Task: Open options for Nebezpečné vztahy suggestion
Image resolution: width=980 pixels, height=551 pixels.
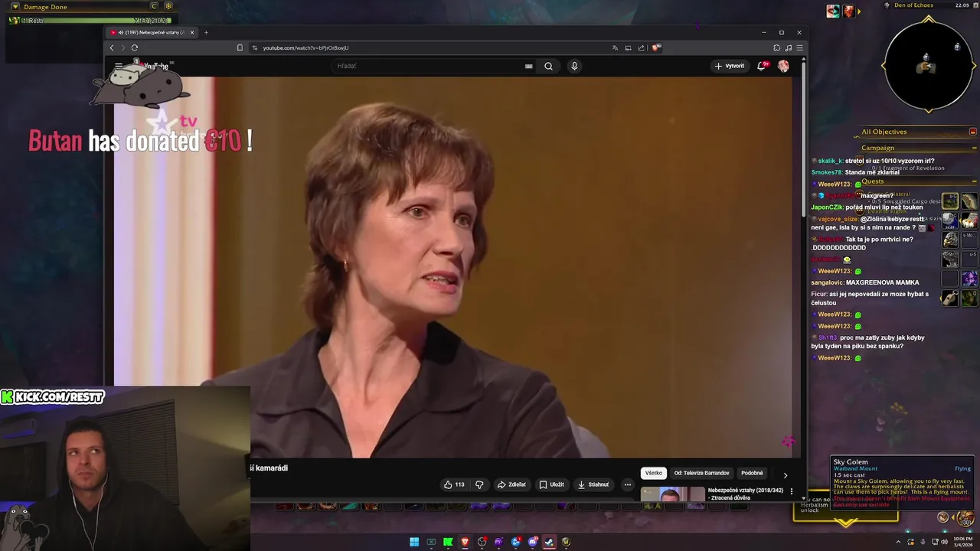Action: pos(792,491)
